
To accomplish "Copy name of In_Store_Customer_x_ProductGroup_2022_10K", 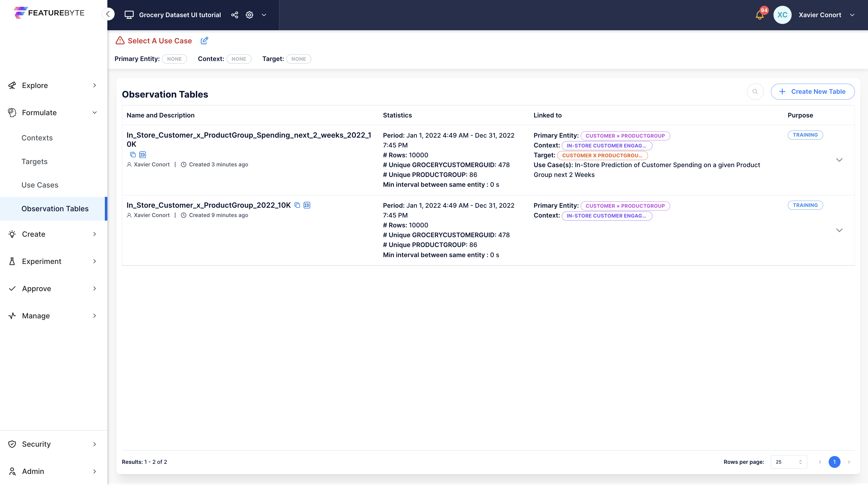I will (x=297, y=205).
